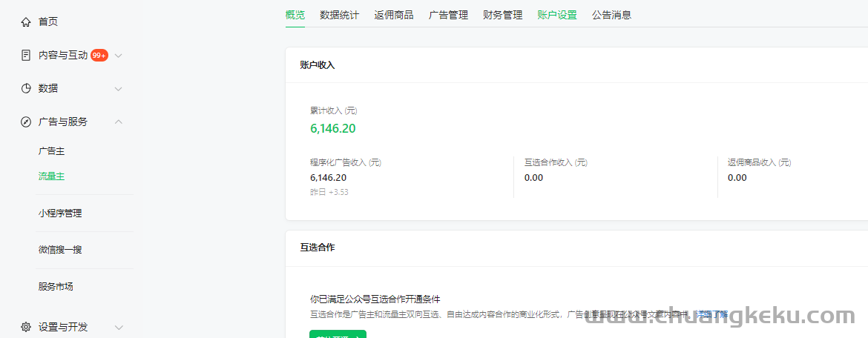View the 公告消息 tab
The width and height of the screenshot is (868, 338).
coord(611,15)
